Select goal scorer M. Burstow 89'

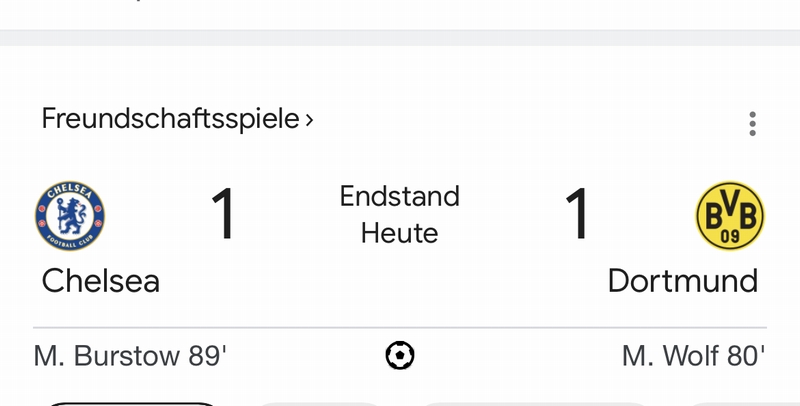pyautogui.click(x=130, y=356)
